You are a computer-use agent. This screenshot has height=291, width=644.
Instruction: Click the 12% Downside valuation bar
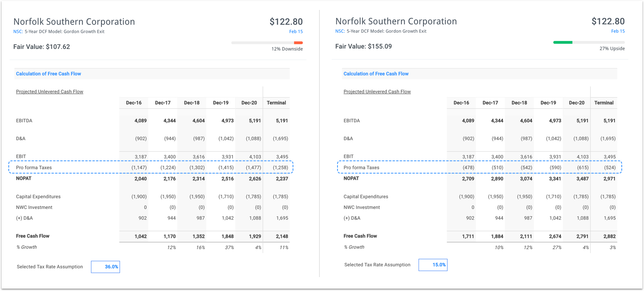[x=267, y=43]
